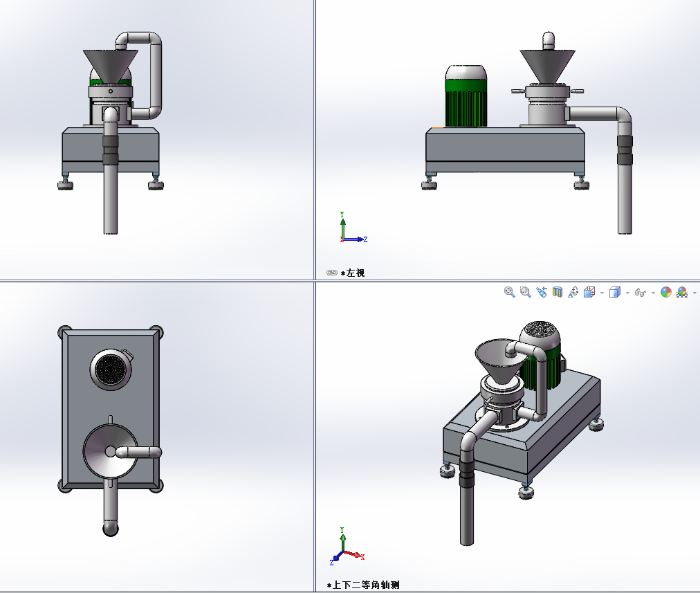Click the coordinate triad in the isometric view

click(347, 547)
